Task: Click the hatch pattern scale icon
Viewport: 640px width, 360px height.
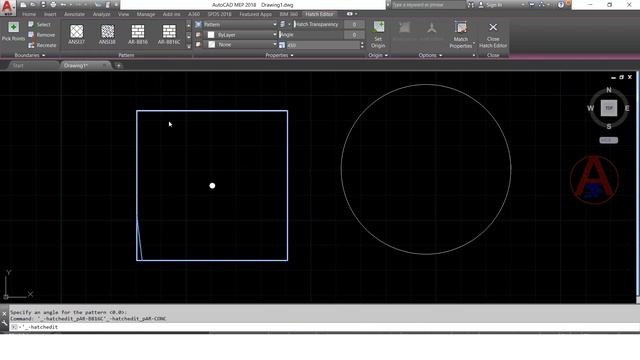Action: (x=282, y=45)
